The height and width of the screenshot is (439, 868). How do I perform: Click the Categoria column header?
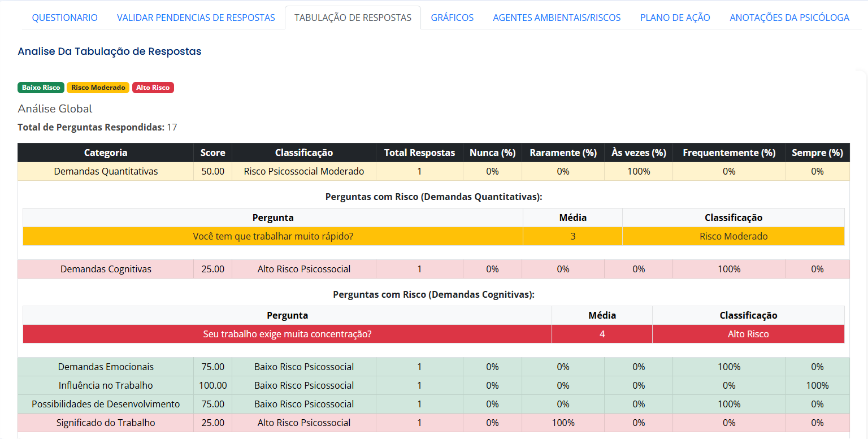(106, 153)
